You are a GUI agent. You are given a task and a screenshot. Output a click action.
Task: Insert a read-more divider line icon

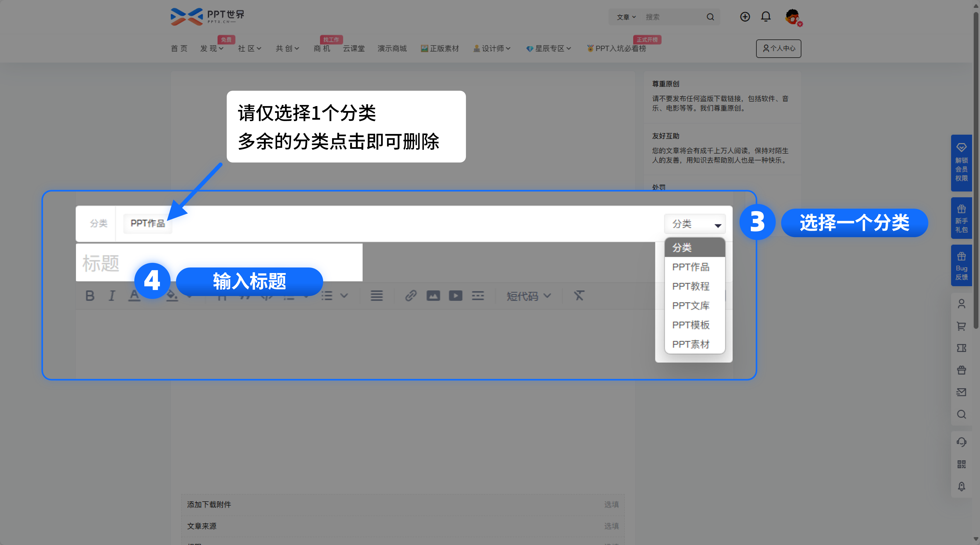[x=478, y=296]
